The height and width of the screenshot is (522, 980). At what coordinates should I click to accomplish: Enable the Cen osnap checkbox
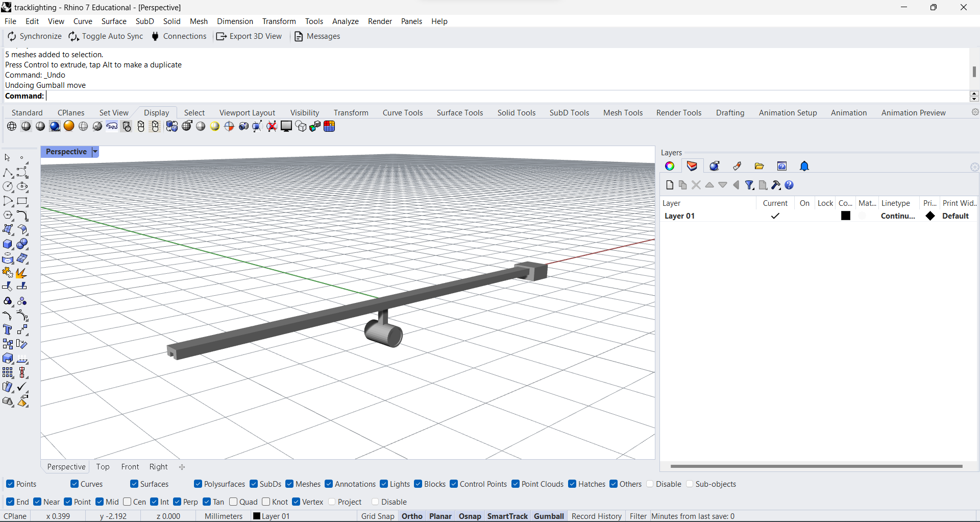(128, 502)
